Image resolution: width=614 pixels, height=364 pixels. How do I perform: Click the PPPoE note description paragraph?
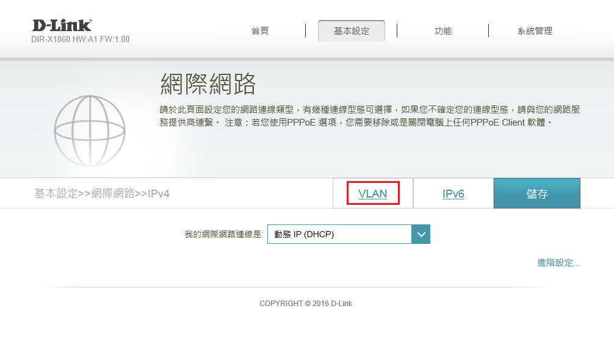tap(369, 116)
